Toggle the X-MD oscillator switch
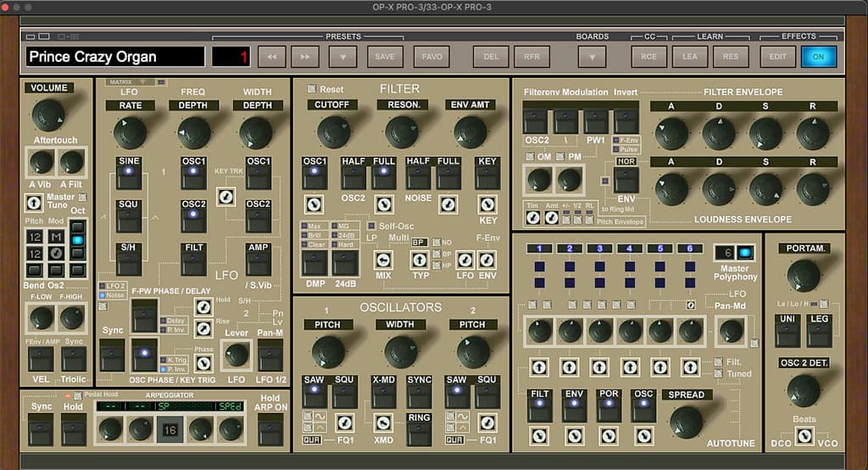This screenshot has height=470, width=868. coord(383,392)
